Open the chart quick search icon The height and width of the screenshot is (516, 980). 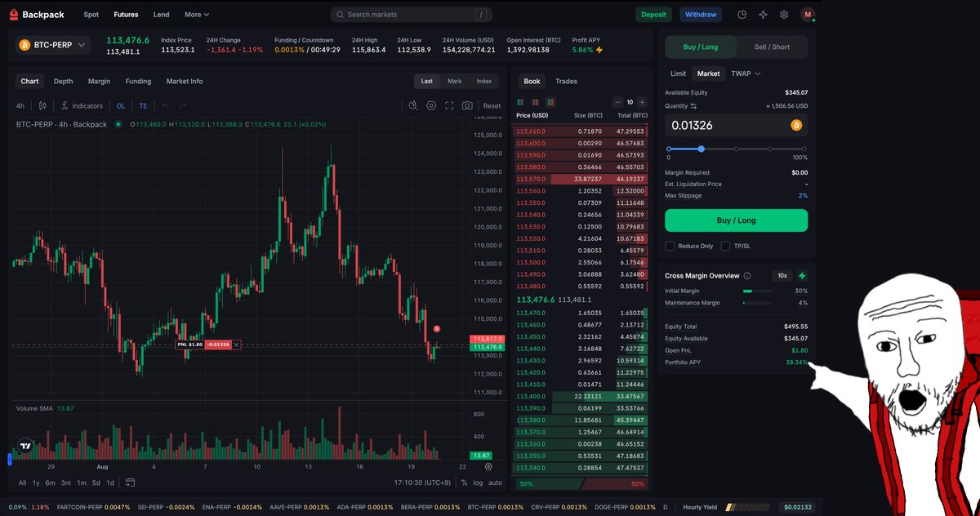coord(413,105)
